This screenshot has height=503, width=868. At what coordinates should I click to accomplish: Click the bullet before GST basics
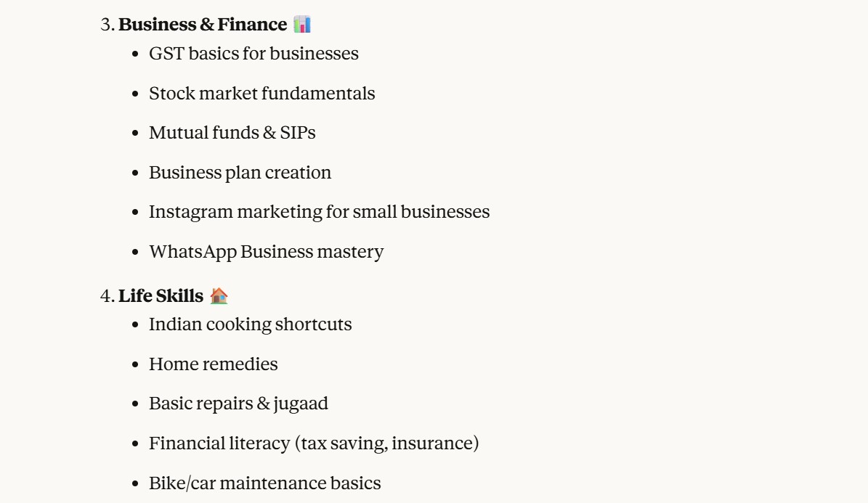136,54
